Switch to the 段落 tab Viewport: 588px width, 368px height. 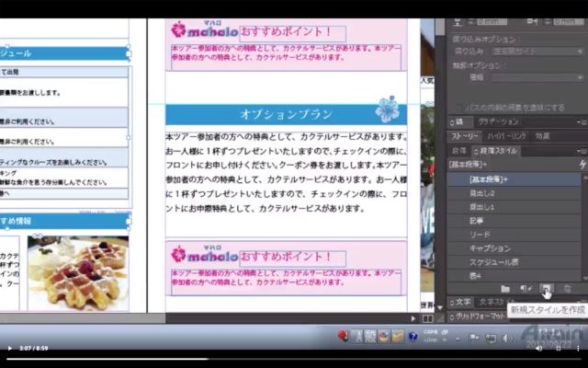(x=459, y=151)
